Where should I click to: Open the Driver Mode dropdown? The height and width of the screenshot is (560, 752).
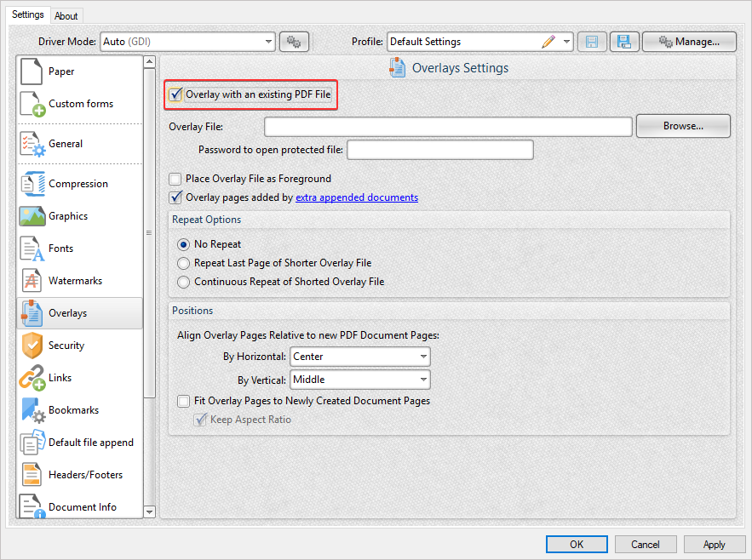(269, 41)
